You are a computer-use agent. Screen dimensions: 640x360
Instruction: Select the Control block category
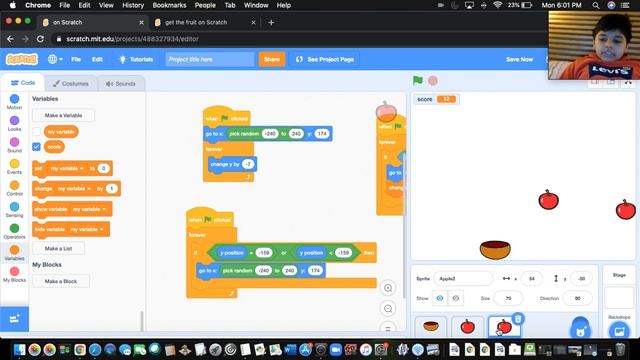[14, 188]
